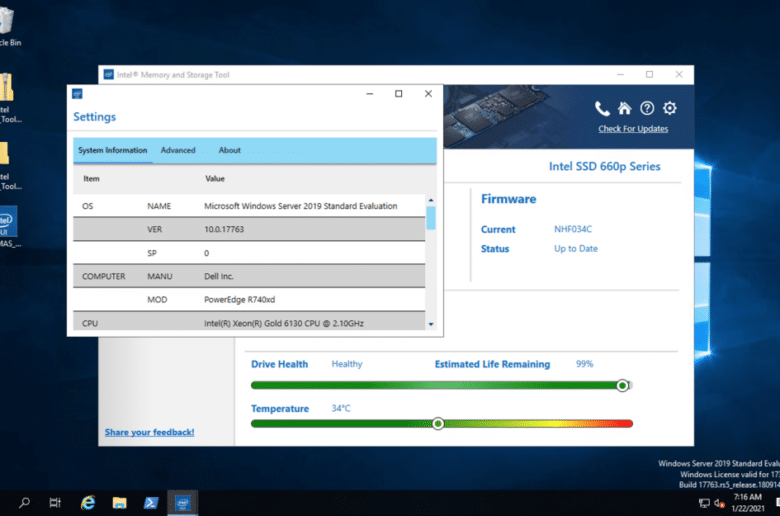780x516 pixels.
Task: Switch to System Information tab
Action: 112,150
